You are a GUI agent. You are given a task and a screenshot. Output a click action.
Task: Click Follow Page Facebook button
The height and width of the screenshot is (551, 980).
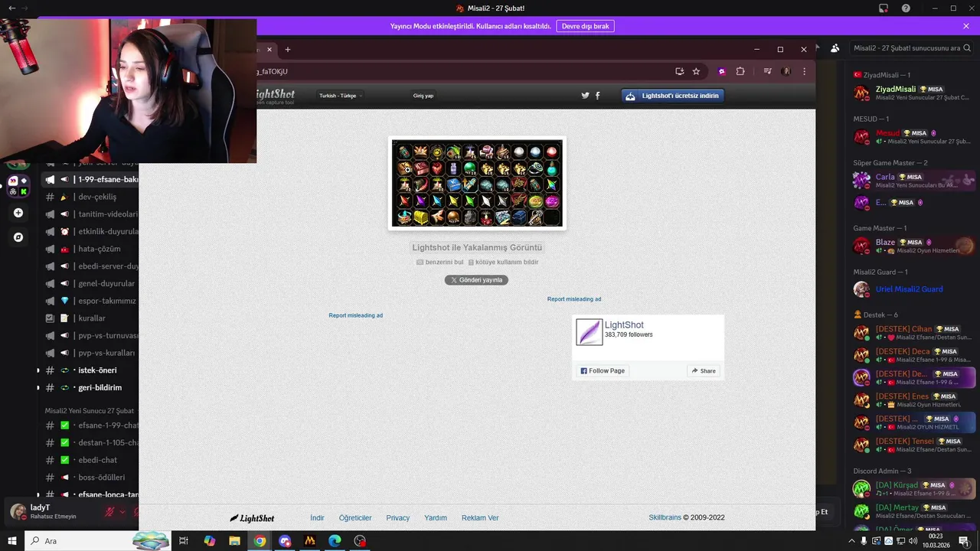coord(603,370)
